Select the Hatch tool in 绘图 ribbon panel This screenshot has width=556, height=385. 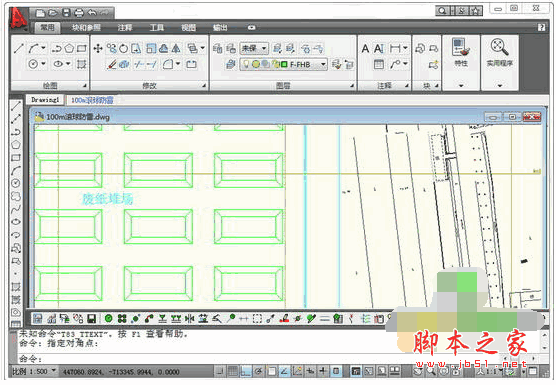[x=82, y=64]
